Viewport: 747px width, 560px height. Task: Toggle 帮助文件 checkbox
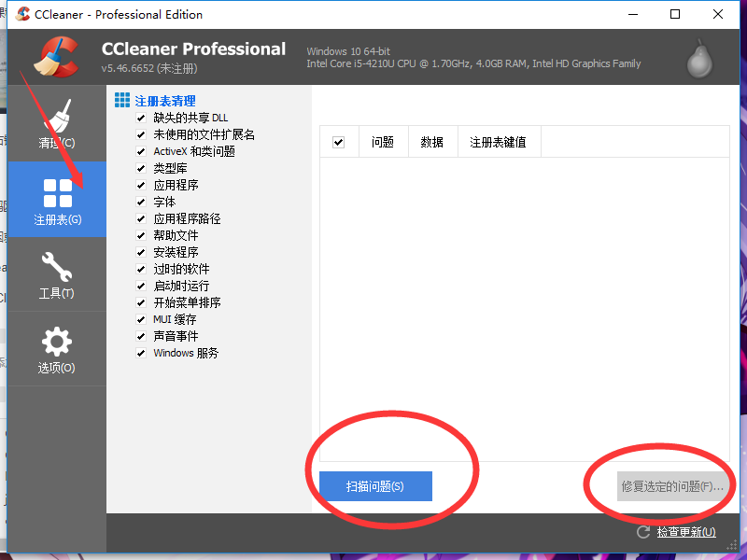click(141, 235)
